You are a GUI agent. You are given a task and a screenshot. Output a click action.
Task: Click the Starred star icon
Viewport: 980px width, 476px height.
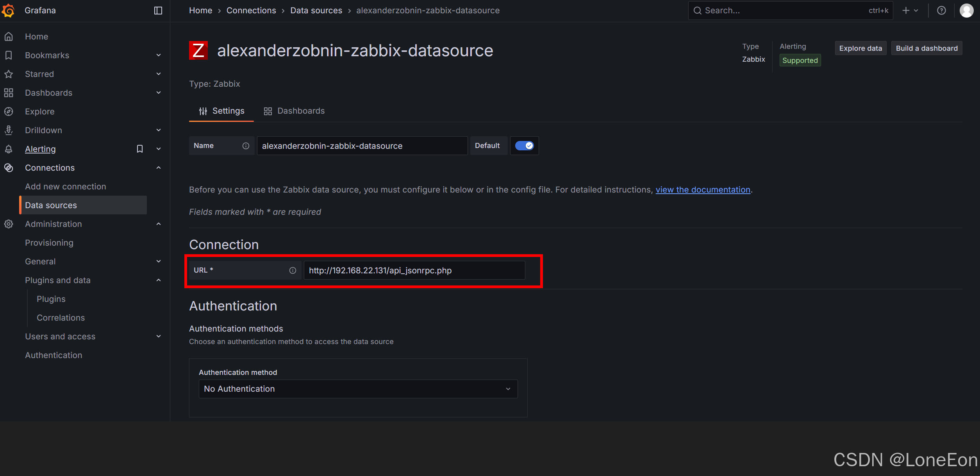[x=9, y=74]
